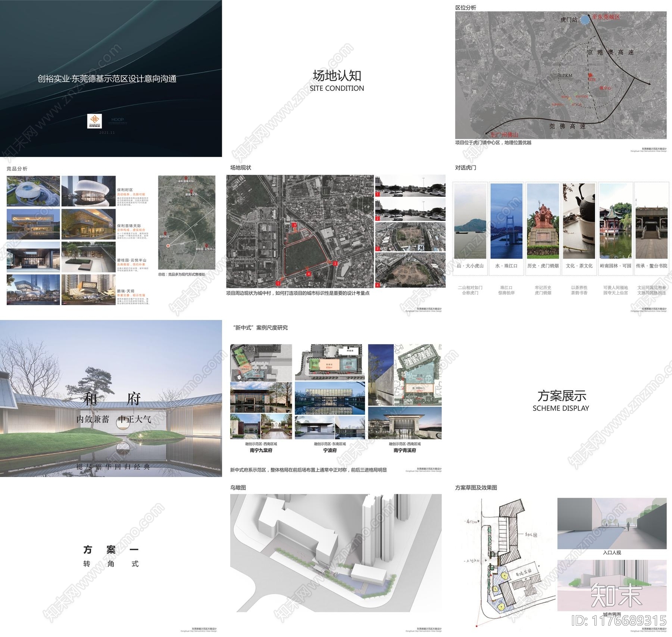
Task: Open the competitor location map with dotted arc
Action: [186, 223]
